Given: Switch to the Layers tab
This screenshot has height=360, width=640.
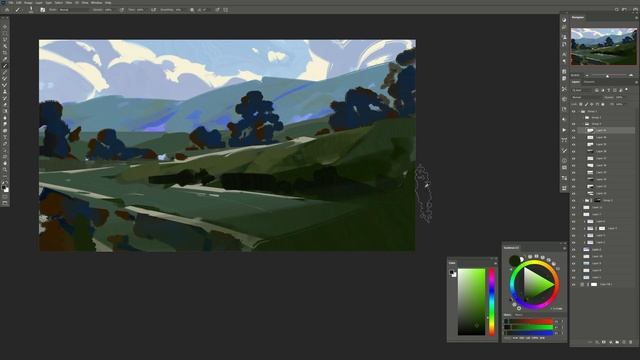Looking at the screenshot, I should coord(576,82).
